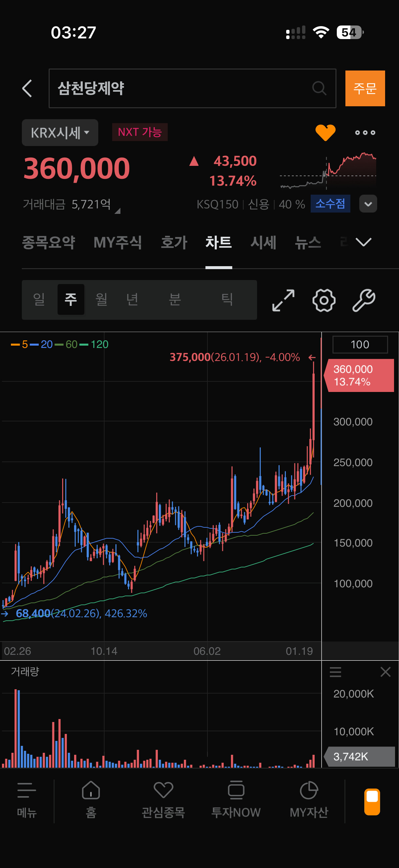Tap the 60-day moving average legend
The width and height of the screenshot is (399, 868).
pos(66,344)
